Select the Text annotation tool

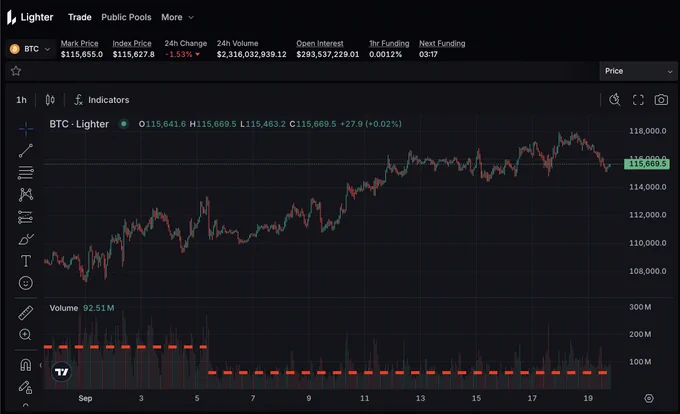pos(26,261)
